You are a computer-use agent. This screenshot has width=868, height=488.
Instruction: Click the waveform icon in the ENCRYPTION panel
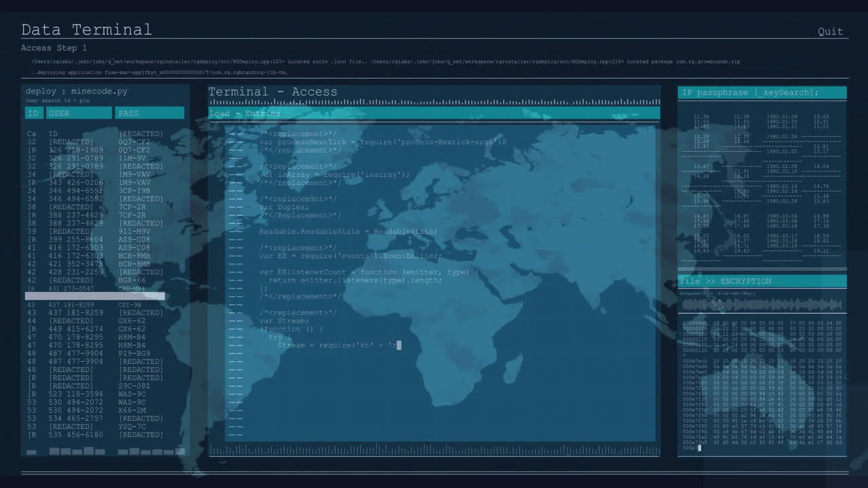click(761, 304)
